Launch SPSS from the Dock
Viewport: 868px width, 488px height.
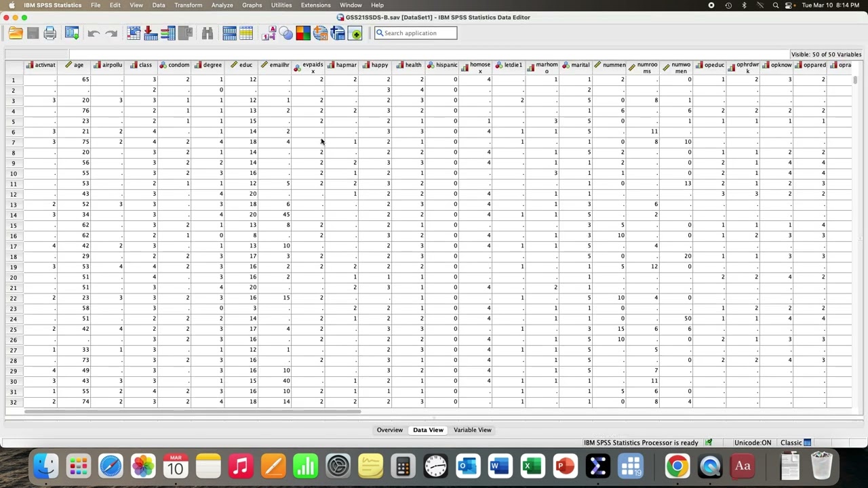pos(597,466)
